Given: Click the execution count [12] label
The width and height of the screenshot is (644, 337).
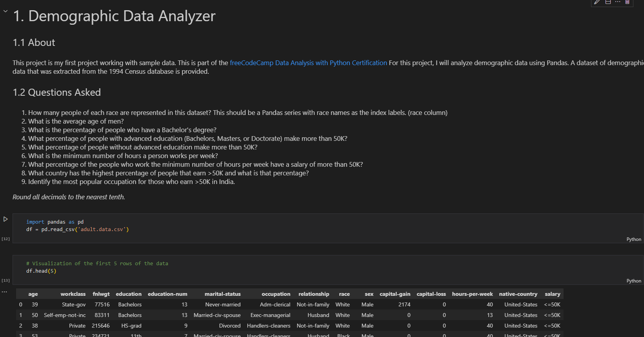Looking at the screenshot, I should point(5,239).
